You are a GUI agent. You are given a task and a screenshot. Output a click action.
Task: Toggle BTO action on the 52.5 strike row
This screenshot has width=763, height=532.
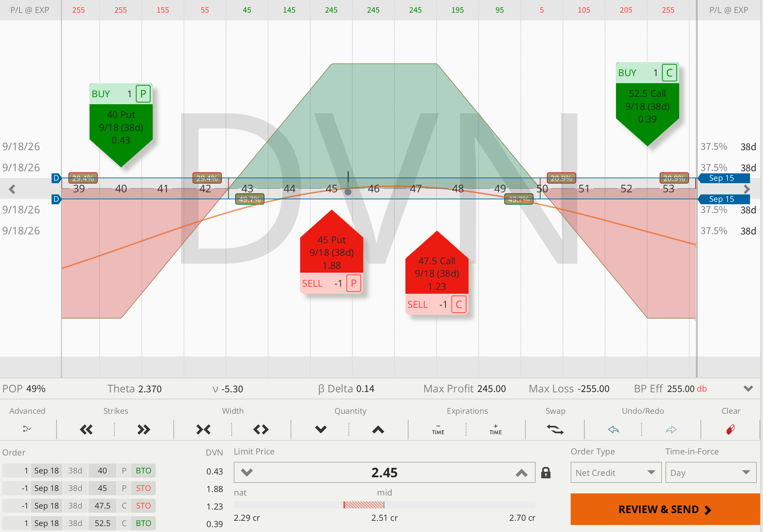144,523
